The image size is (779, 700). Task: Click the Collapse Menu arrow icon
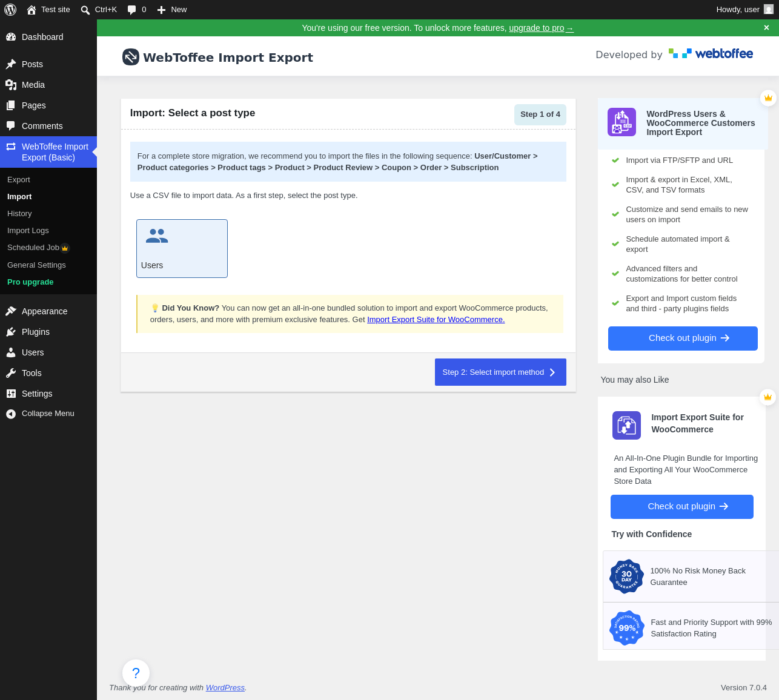(11, 414)
